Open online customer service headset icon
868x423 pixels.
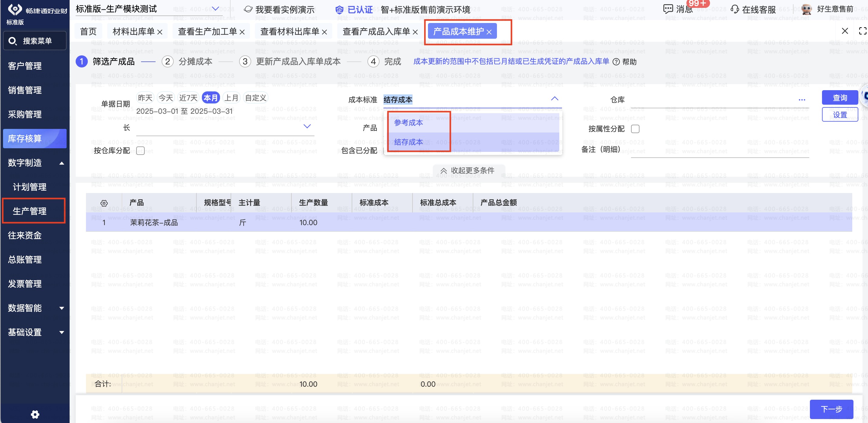click(735, 9)
